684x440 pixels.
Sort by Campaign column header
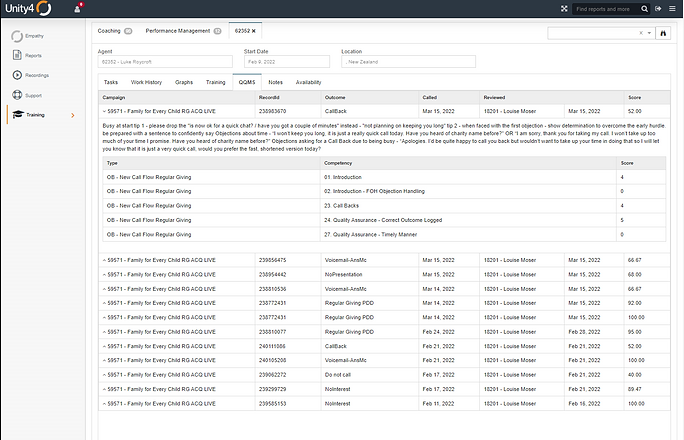[177, 97]
